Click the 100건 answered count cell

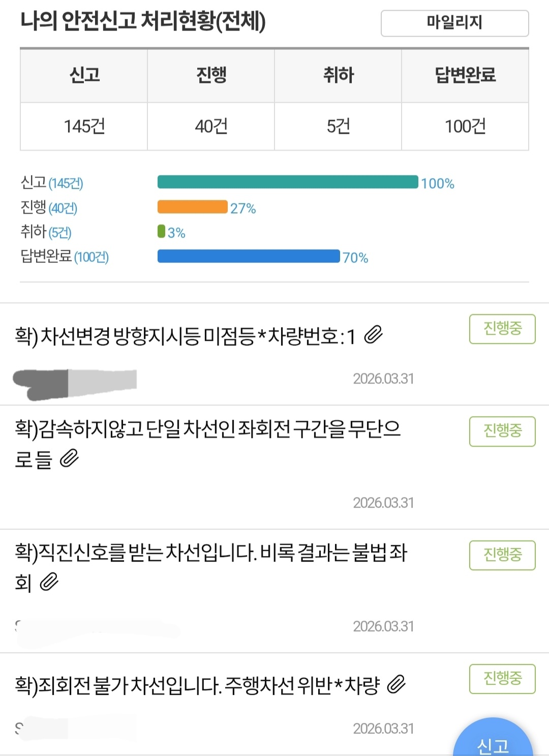click(x=465, y=126)
